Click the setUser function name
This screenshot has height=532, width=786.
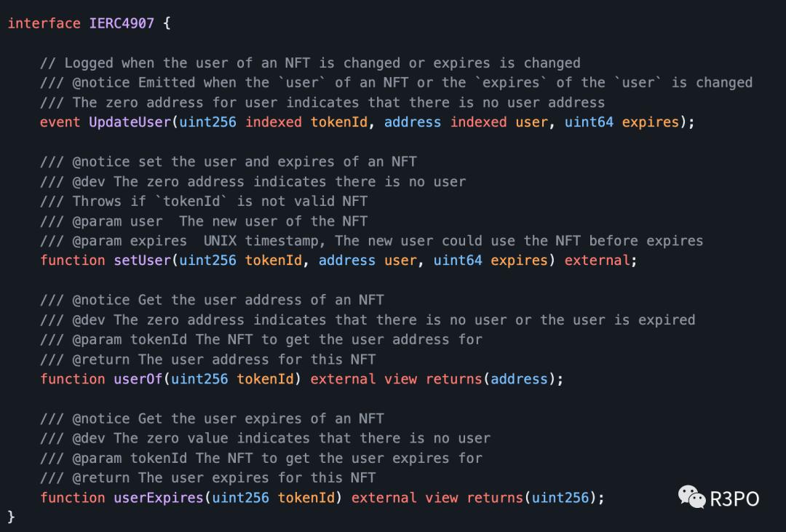click(x=142, y=261)
